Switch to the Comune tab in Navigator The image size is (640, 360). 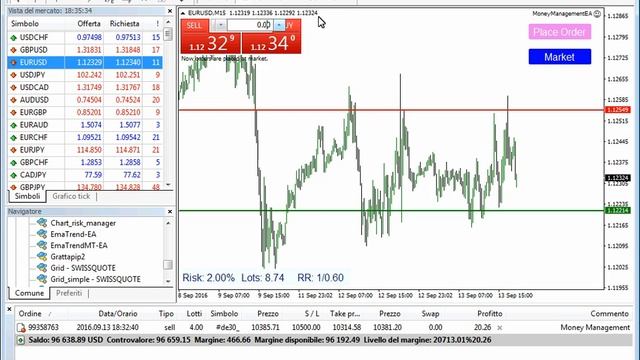[x=29, y=293]
